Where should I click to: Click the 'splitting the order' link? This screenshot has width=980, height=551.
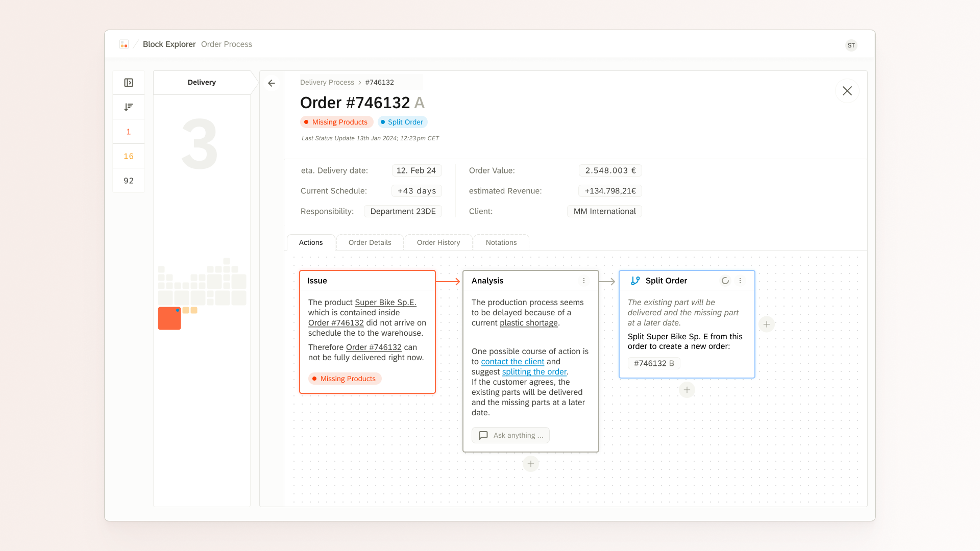coord(534,371)
